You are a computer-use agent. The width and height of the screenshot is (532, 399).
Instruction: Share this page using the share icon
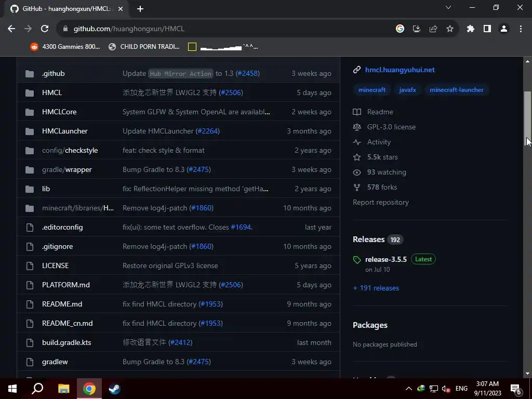pos(433,29)
